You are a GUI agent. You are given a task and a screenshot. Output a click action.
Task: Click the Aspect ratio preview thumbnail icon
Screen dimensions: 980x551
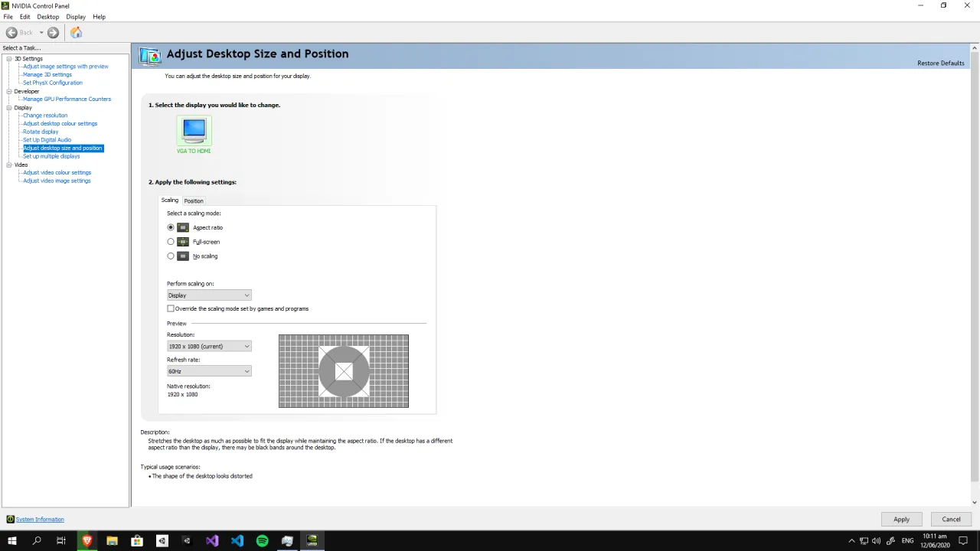point(182,227)
